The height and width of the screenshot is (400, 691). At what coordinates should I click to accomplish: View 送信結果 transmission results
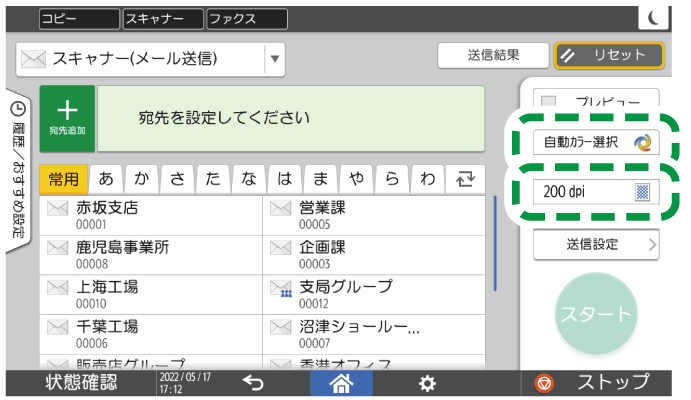[493, 56]
